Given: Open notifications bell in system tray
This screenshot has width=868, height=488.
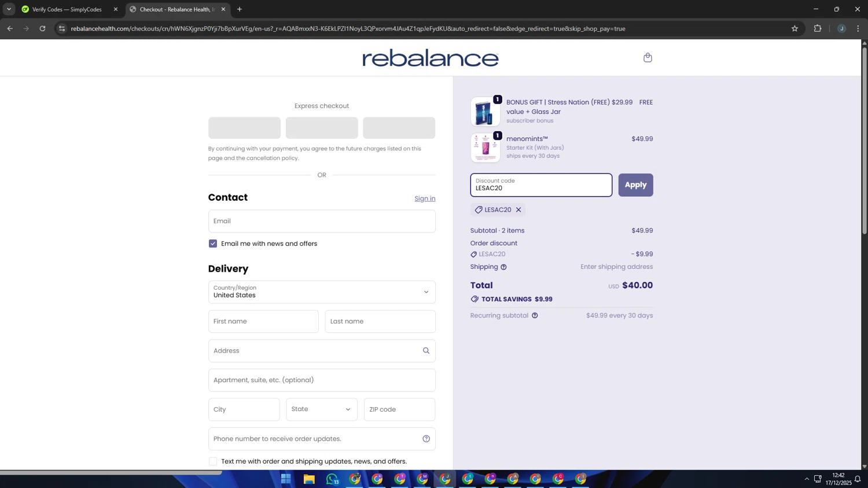Looking at the screenshot, I should coord(858,479).
